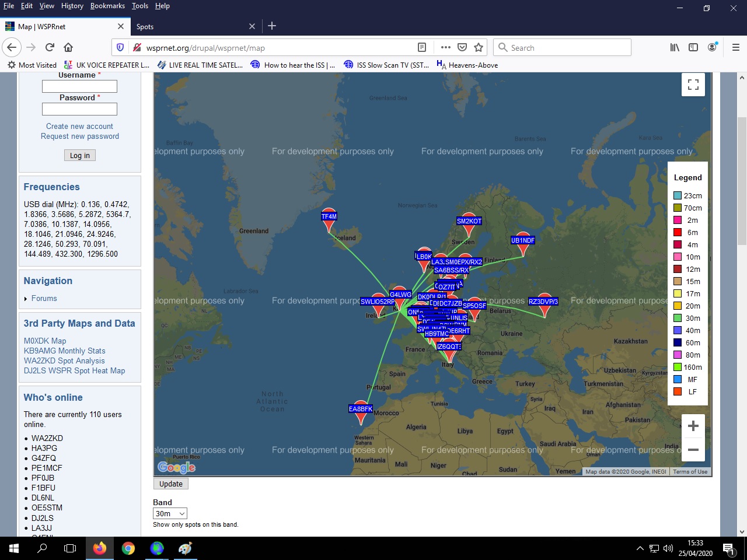This screenshot has width=747, height=560.
Task: Toggle fullscreen view on the map
Action: click(693, 85)
